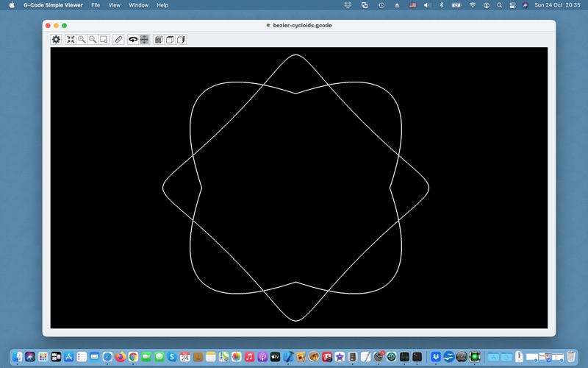The height and width of the screenshot is (368, 588).
Task: Select the middle cube view button
Action: pos(170,39)
